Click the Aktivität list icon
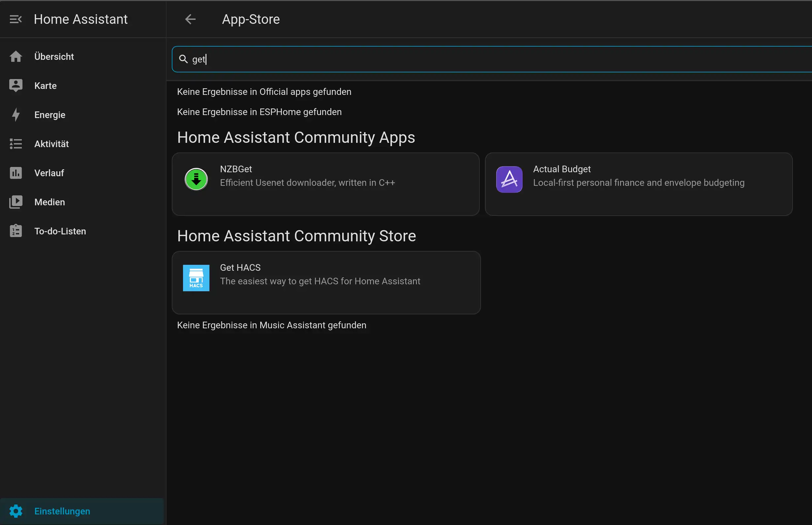The height and width of the screenshot is (525, 812). [x=16, y=144]
